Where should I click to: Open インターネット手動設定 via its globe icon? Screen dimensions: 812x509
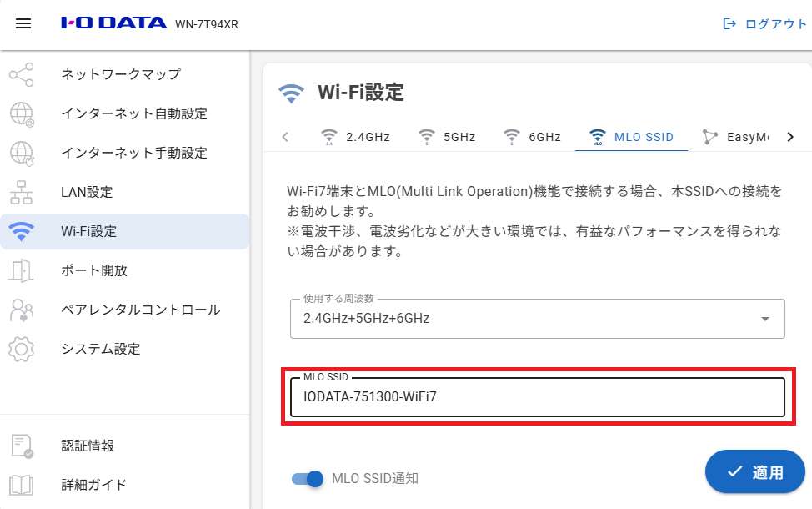22,153
